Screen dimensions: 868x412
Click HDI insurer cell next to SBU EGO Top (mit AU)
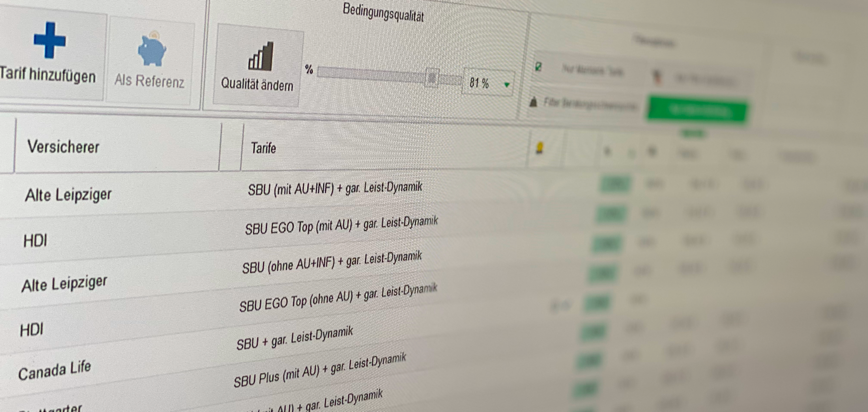point(35,240)
